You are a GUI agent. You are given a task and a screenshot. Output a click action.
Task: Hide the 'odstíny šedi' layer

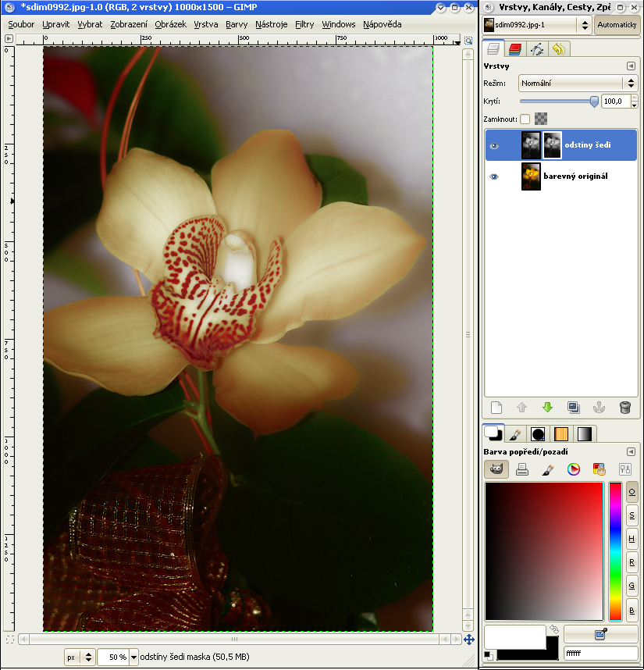pyautogui.click(x=493, y=146)
